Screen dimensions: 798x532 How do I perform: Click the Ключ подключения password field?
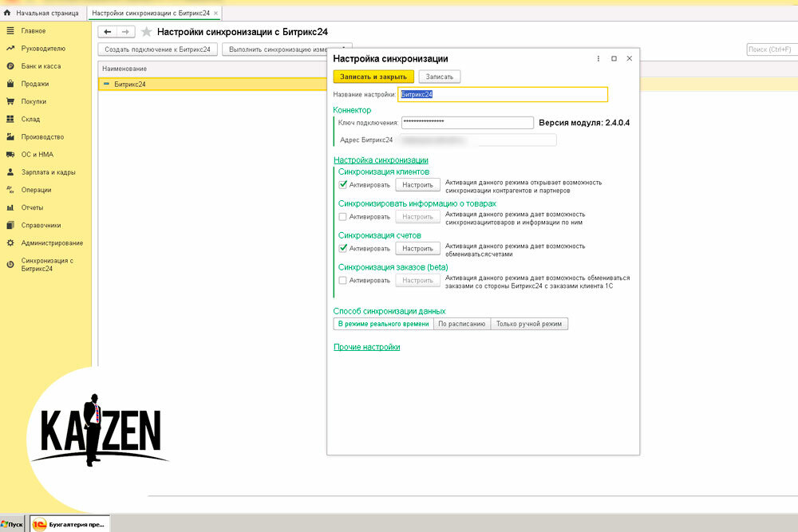click(467, 123)
